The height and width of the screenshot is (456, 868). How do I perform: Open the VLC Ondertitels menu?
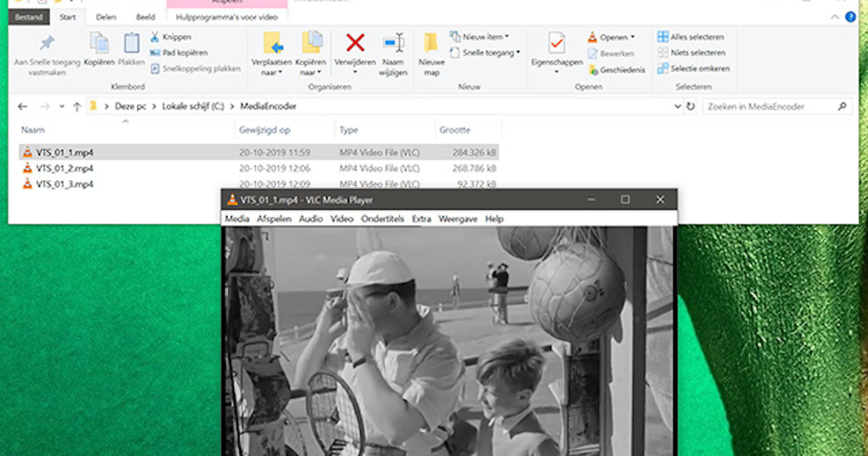pos(382,219)
